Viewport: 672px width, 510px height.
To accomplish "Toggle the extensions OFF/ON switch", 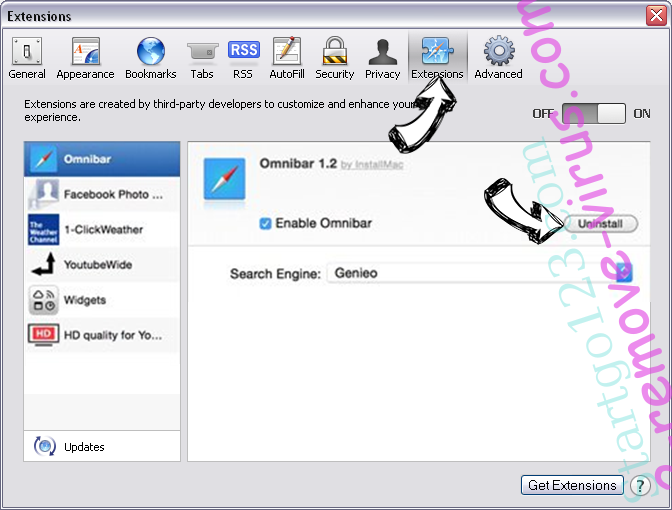I will pyautogui.click(x=594, y=114).
